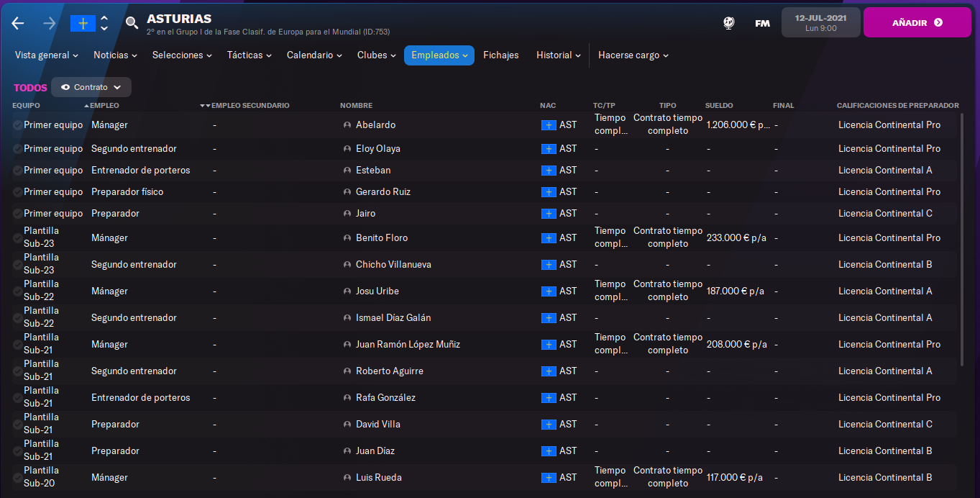Click the arrow icon on the Añadir button
The image size is (980, 498).
[938, 23]
